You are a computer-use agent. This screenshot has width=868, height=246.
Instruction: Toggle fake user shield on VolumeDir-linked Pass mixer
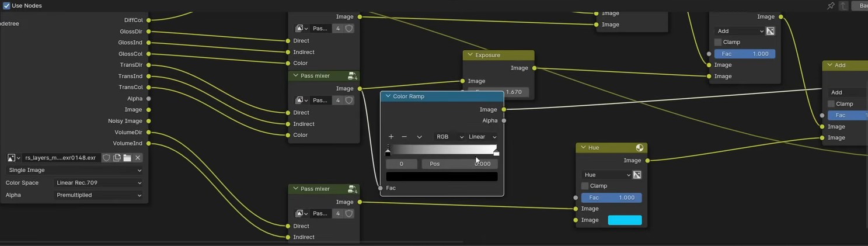click(x=349, y=213)
